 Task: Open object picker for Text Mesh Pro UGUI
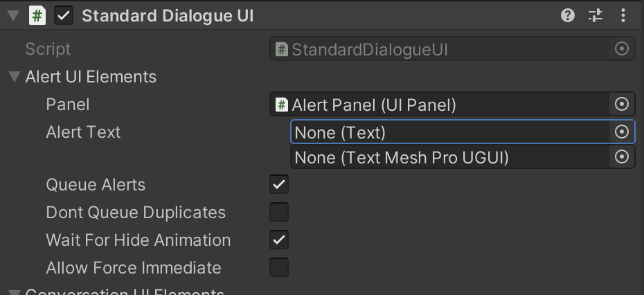click(621, 157)
